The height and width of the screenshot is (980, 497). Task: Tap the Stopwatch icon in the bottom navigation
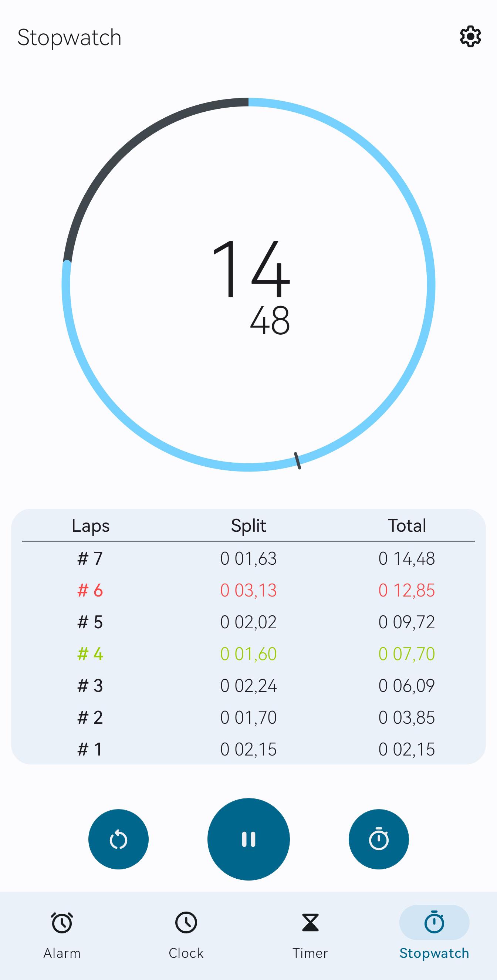(x=434, y=923)
